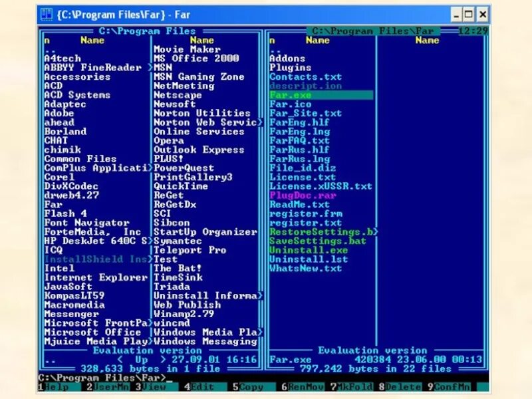Click the 8 Delete key bar button

tap(400, 387)
